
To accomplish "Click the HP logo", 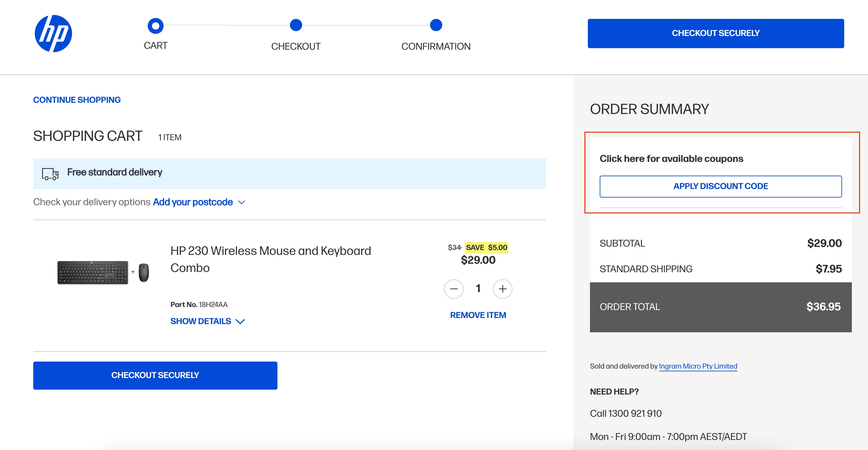I will pos(53,33).
